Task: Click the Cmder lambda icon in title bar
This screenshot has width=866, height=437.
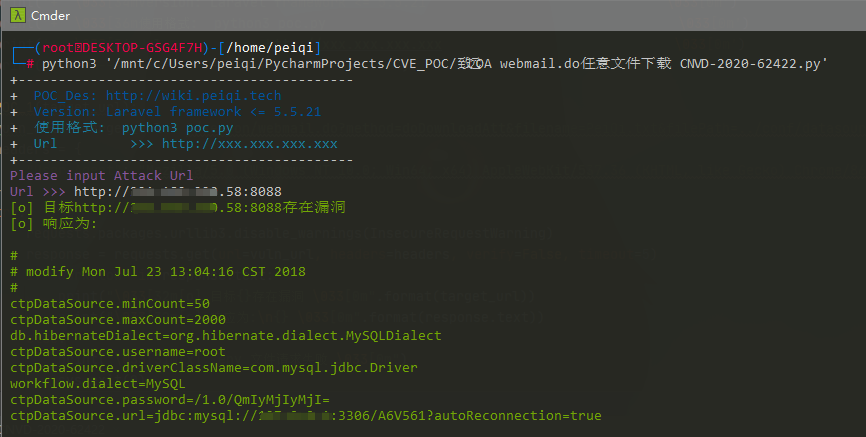Action: tap(16, 15)
